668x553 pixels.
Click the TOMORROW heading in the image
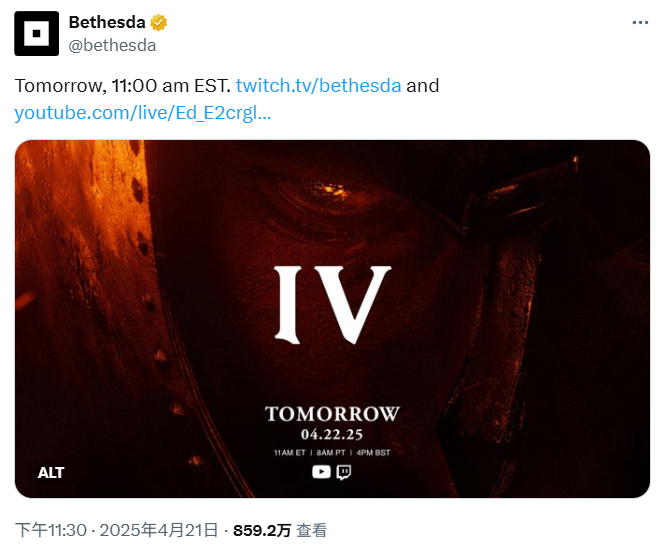332,413
